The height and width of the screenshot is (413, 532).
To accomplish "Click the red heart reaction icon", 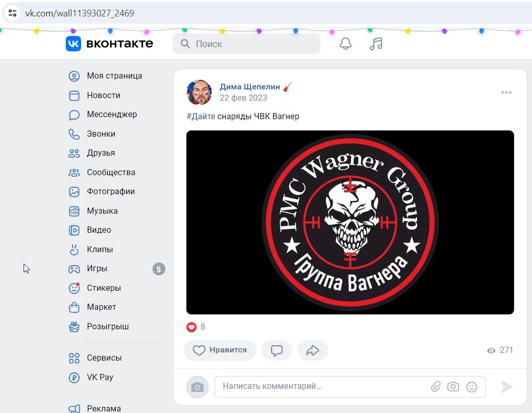I will [192, 327].
